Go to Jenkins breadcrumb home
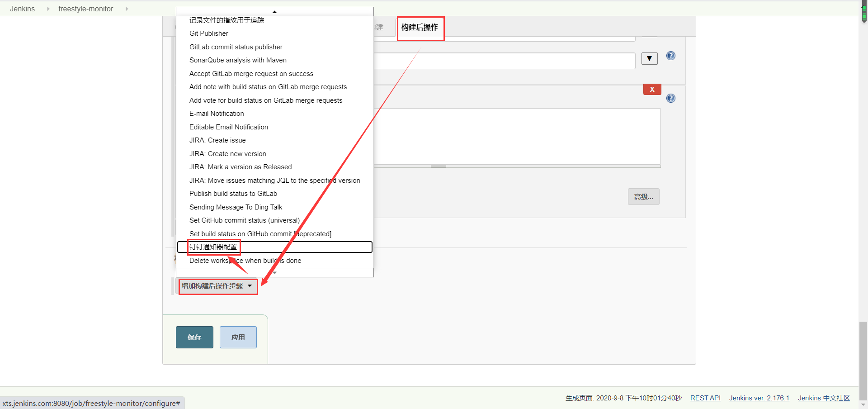 23,9
